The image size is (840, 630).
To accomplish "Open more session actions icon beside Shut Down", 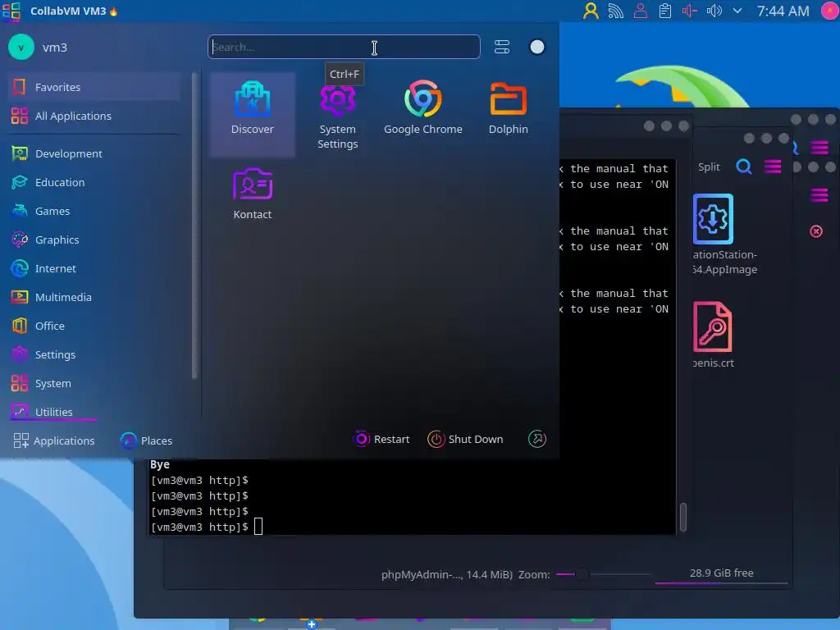I will [536, 440].
